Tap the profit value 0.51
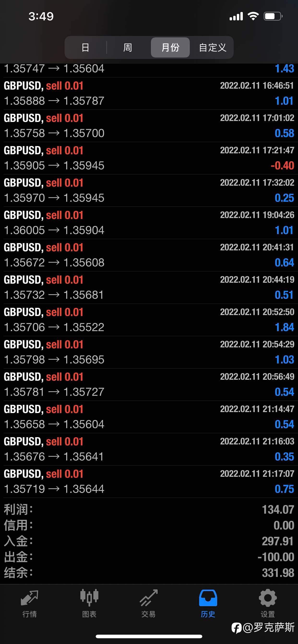 click(284, 295)
